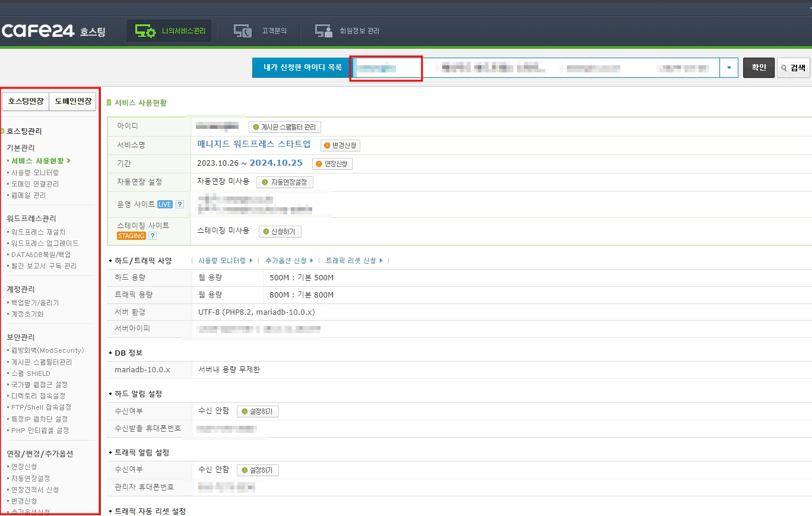Click service name 매니지드 워드프레스 스타트업
Screen dimensions: 812x516
[x=254, y=144]
